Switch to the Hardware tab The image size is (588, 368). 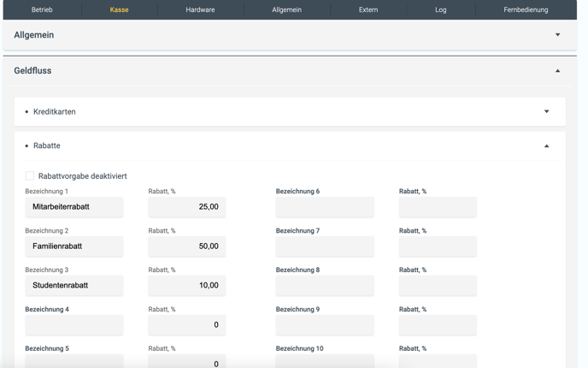point(200,10)
